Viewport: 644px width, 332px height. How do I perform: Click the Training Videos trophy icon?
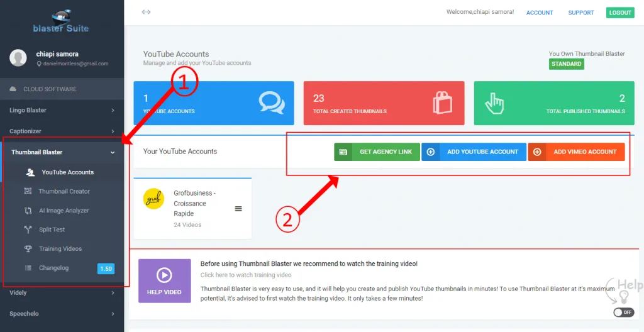(28, 248)
